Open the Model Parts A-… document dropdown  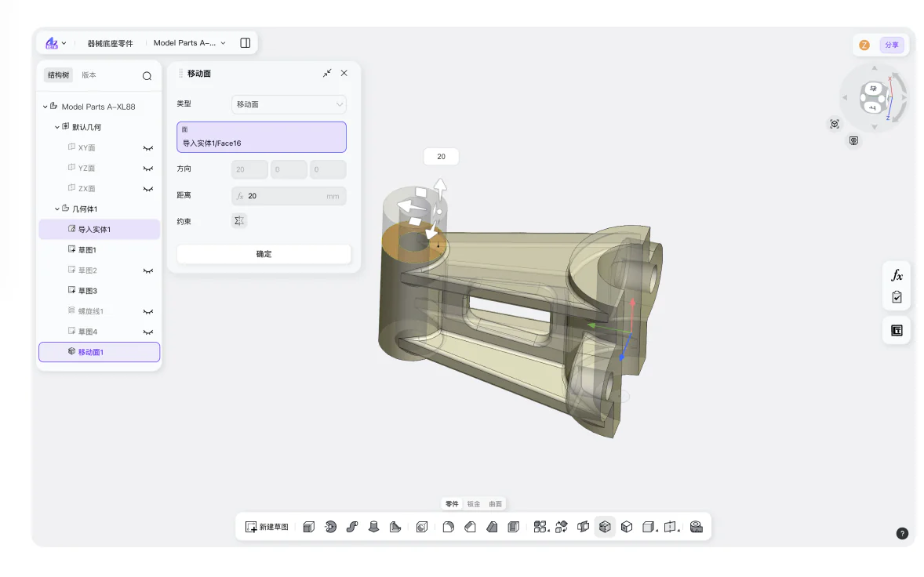click(189, 43)
